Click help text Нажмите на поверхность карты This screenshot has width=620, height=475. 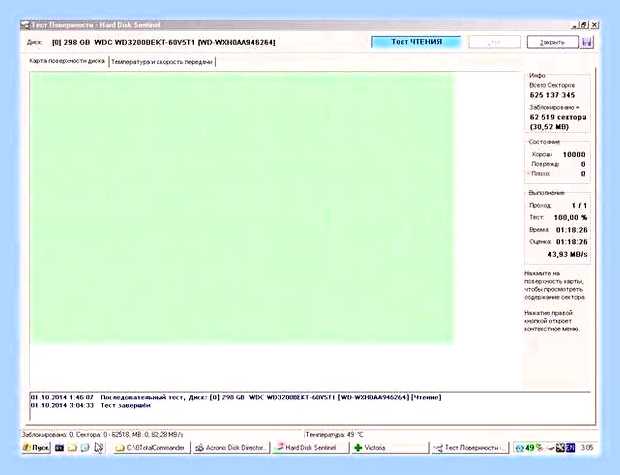(555, 285)
